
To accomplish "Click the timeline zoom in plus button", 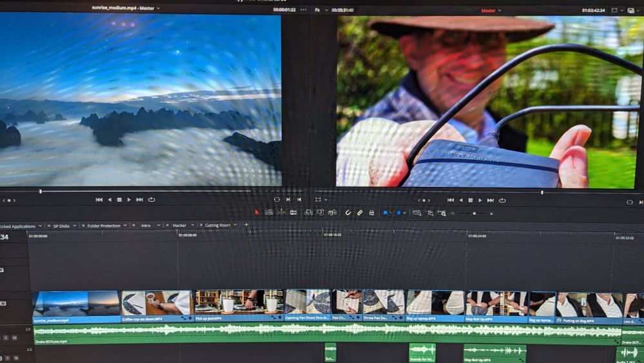I will pos(491,213).
